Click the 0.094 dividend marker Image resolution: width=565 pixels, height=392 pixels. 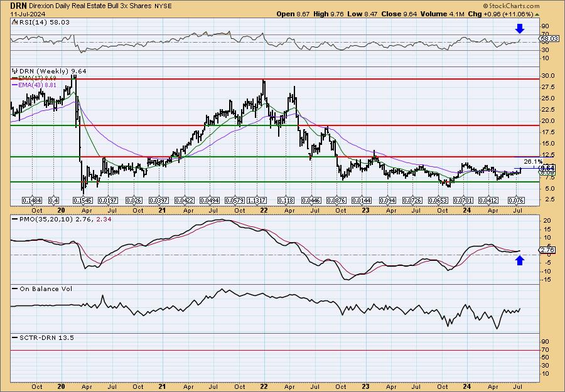tap(388, 200)
